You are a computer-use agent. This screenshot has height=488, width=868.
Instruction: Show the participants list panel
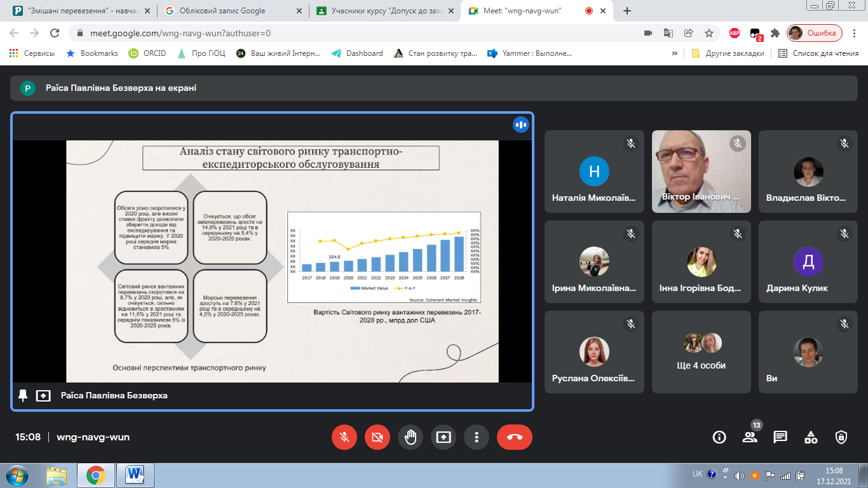pyautogui.click(x=750, y=437)
